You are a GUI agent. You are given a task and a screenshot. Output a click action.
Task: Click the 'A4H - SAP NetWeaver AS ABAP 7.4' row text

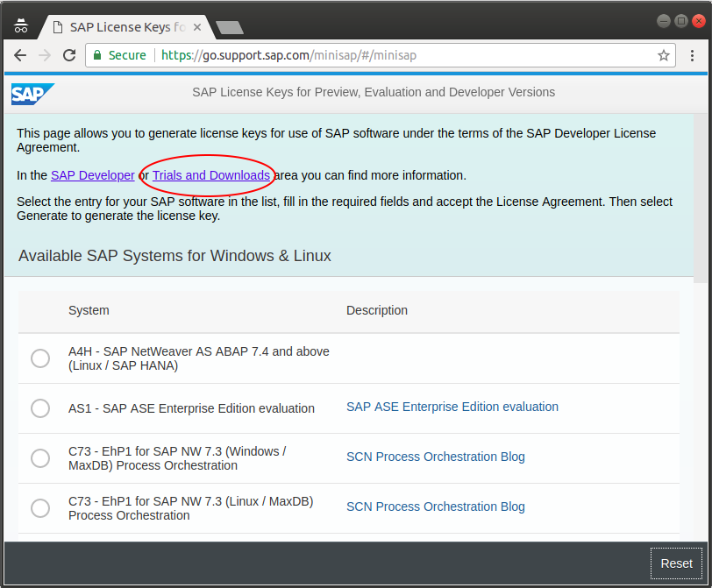[199, 358]
